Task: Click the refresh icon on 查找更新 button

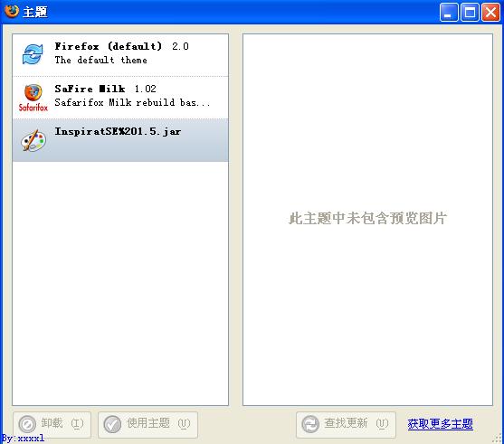Action: point(310,424)
